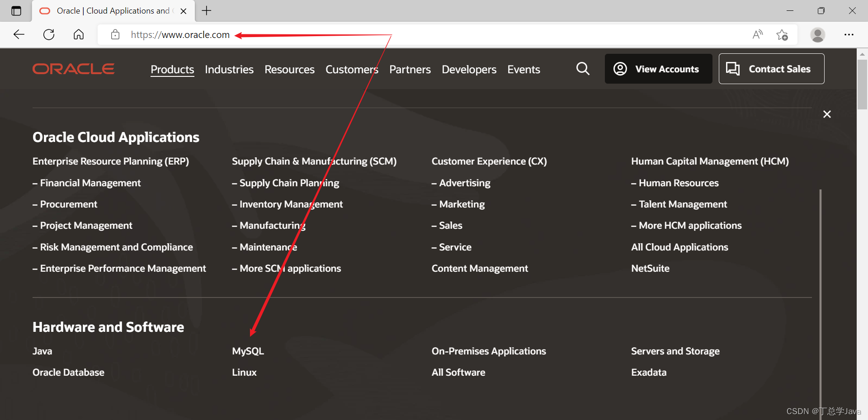This screenshot has height=420, width=868.
Task: Close the Products mega menu
Action: pyautogui.click(x=827, y=114)
